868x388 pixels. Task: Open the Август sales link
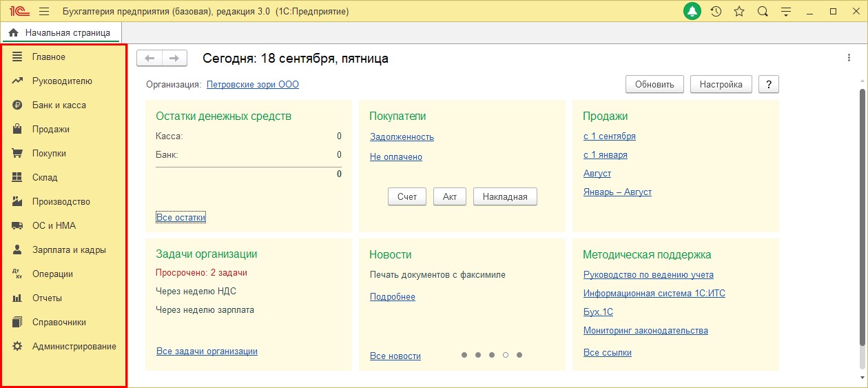[597, 173]
